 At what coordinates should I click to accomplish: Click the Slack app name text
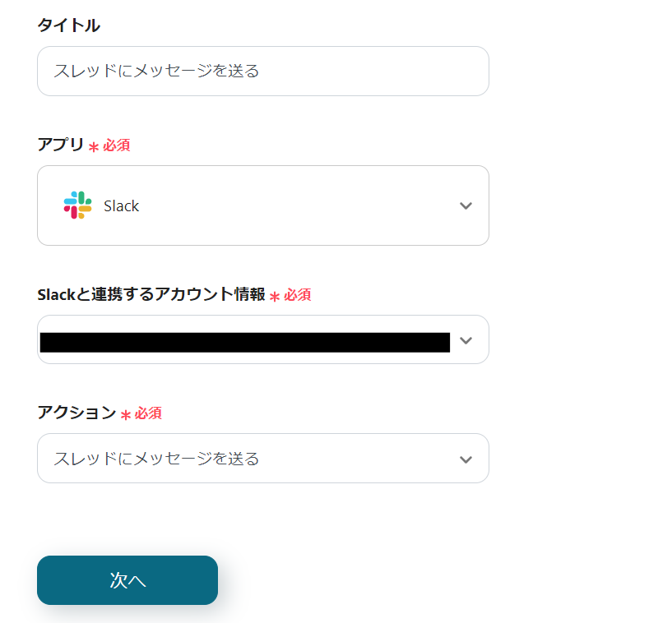122,206
